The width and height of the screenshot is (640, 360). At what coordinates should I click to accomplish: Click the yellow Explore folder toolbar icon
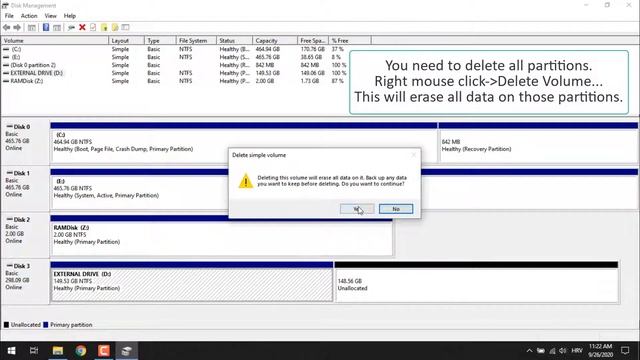point(115,27)
